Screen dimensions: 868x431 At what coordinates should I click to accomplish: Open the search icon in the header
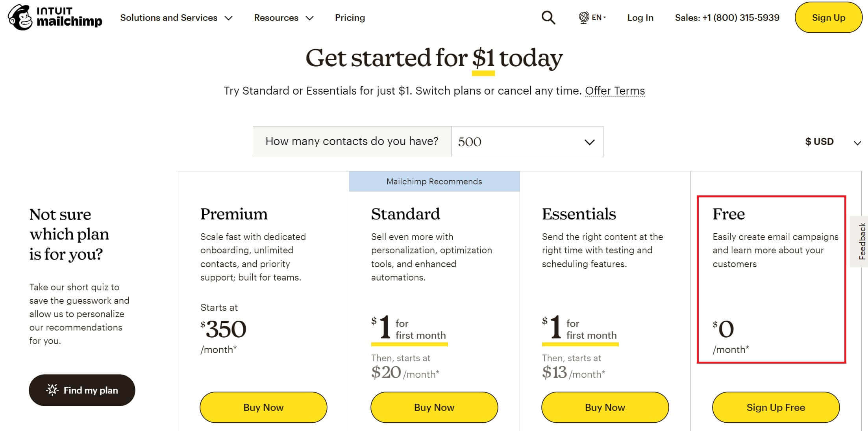[548, 17]
